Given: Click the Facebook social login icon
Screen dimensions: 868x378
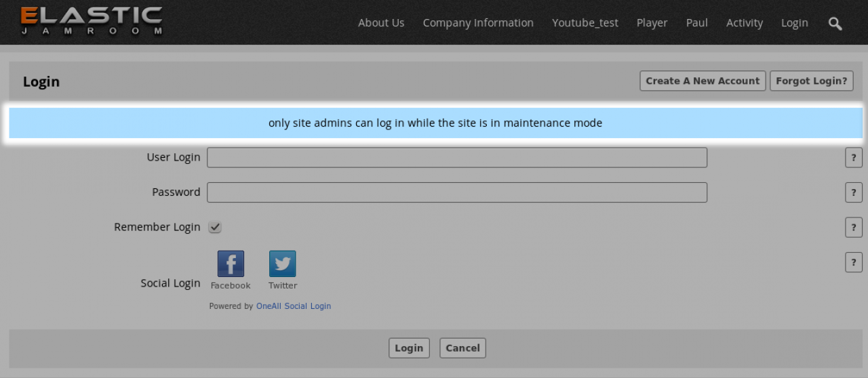Looking at the screenshot, I should pyautogui.click(x=231, y=264).
